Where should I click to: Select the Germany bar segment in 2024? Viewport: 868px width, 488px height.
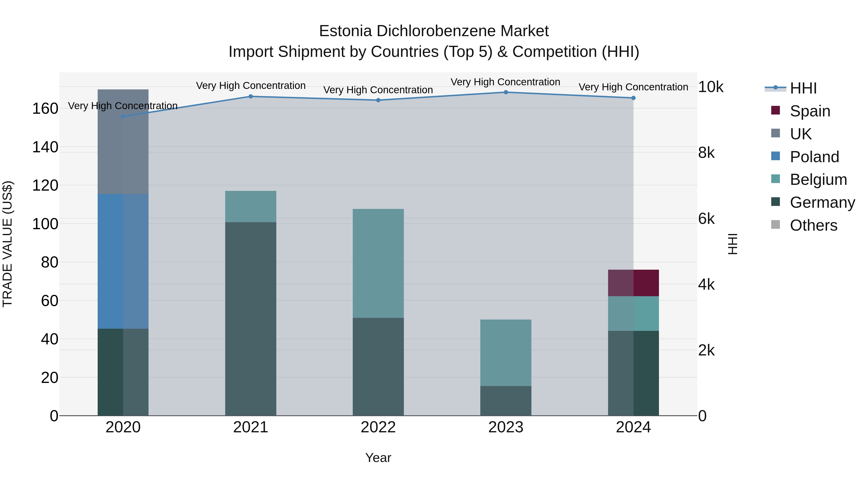coord(633,373)
